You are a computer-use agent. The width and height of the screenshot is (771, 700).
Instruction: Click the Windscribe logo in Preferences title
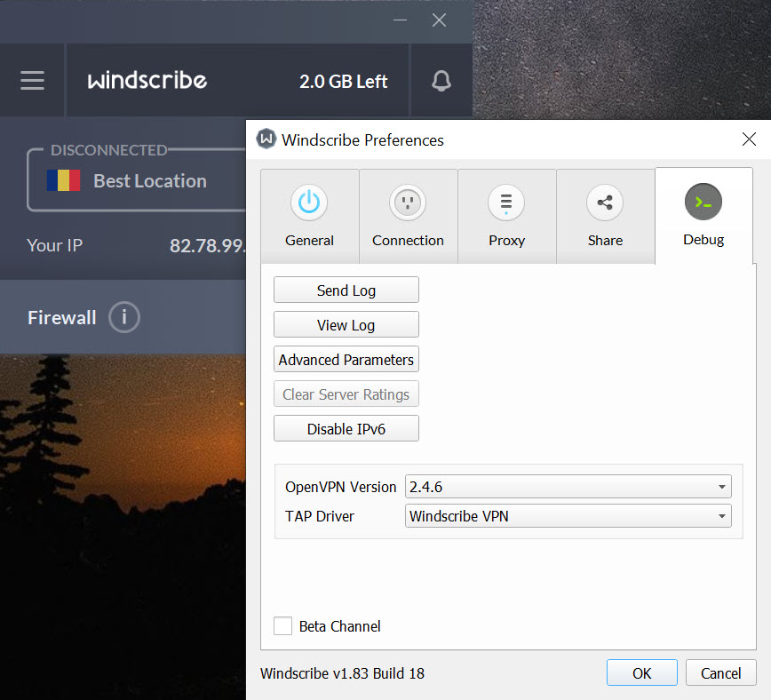266,139
